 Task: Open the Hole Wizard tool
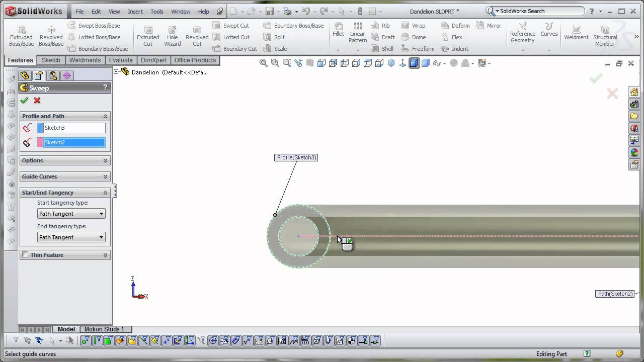(173, 36)
